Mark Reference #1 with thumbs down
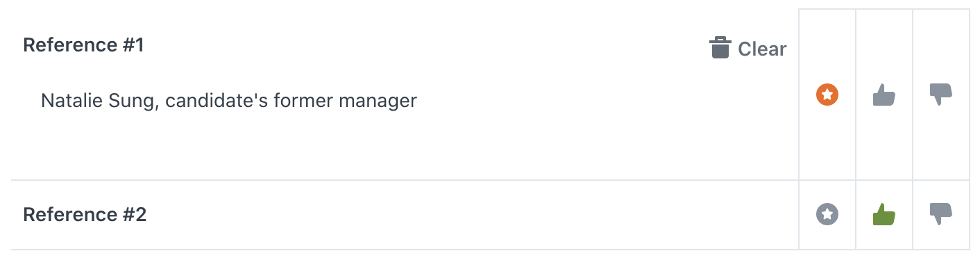This screenshot has height=267, width=980. [x=941, y=95]
